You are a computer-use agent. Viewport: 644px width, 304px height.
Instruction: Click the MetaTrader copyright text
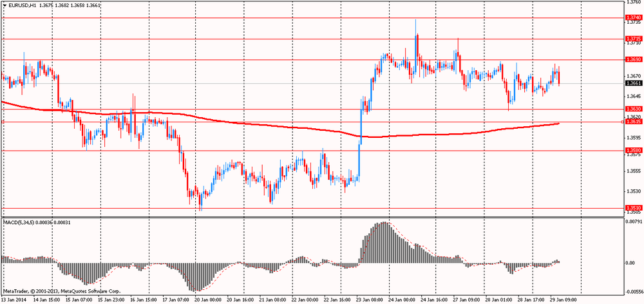[x=62, y=291]
